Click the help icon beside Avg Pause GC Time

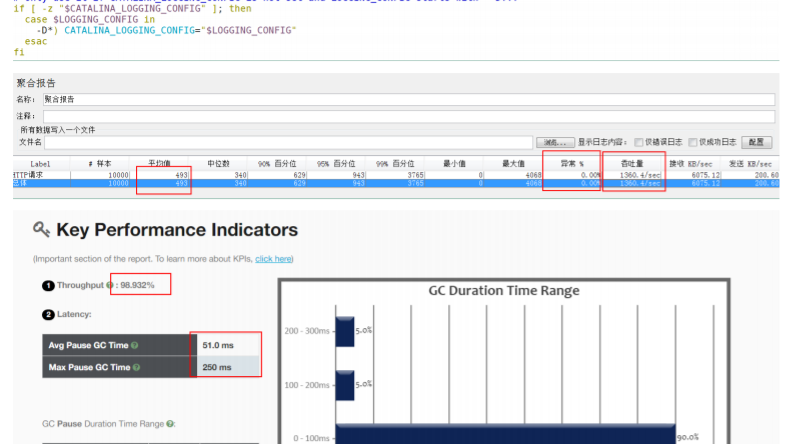coord(134,345)
